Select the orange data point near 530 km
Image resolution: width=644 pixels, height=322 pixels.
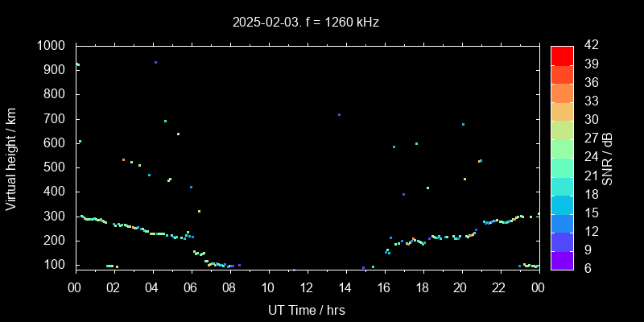[x=123, y=159]
